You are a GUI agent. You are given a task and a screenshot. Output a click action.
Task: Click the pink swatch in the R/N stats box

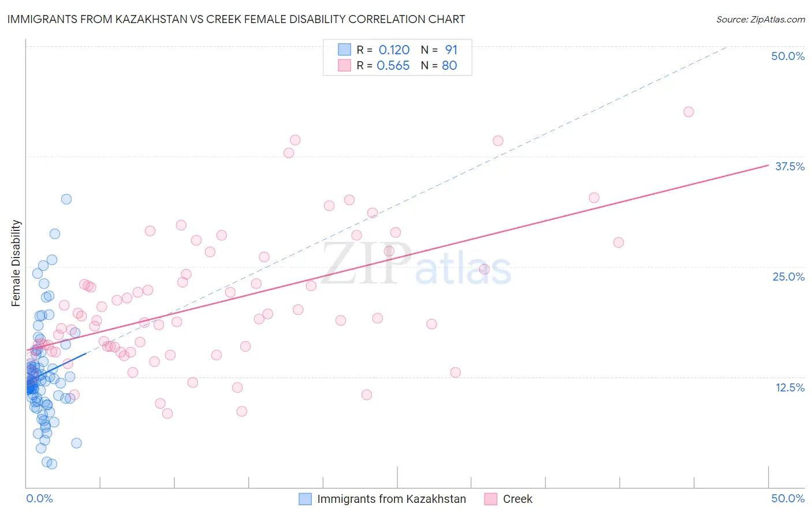coord(344,65)
